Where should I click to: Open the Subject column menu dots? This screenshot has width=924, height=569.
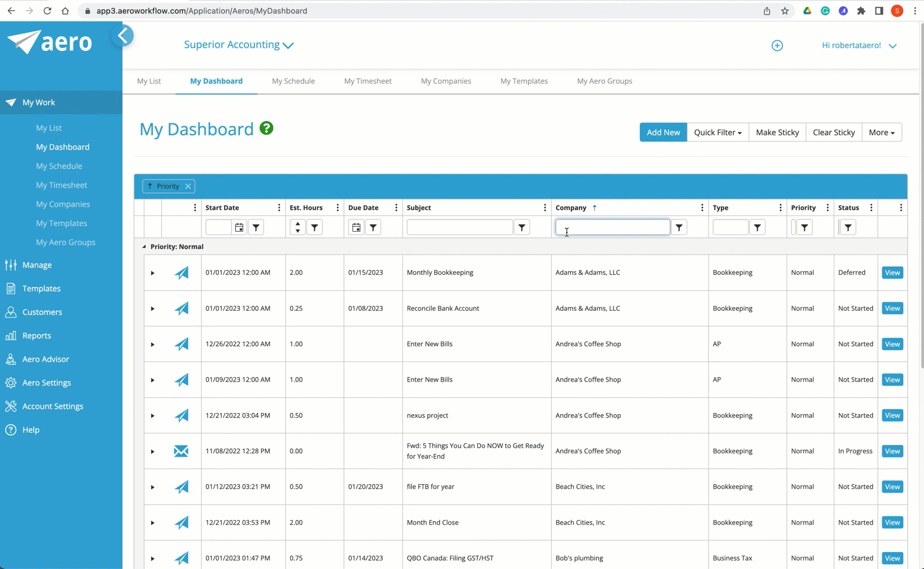click(x=545, y=208)
